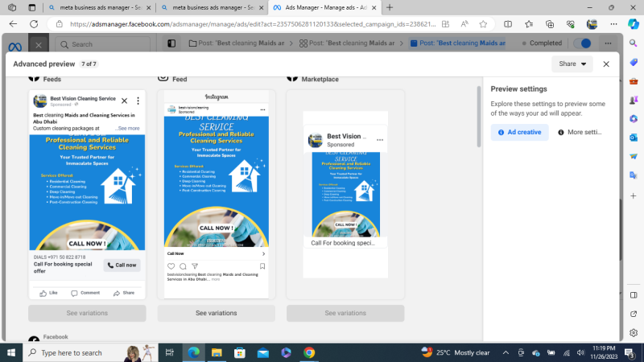Click Comment on the Feeds preview

[85, 293]
